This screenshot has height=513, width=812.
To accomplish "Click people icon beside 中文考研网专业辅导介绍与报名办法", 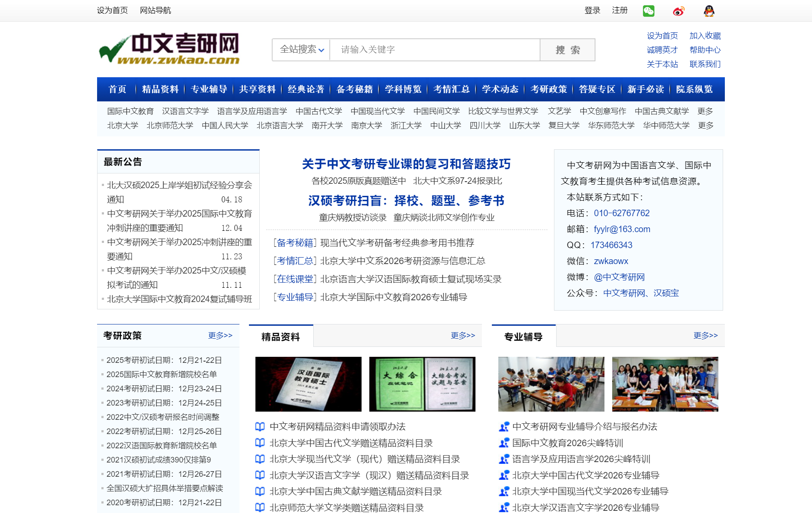I will coord(504,427).
